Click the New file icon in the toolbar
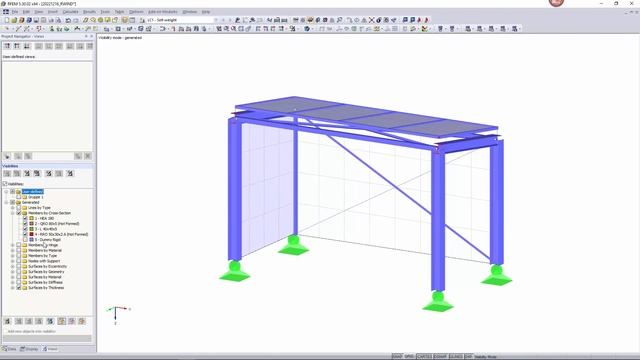This screenshot has height=360, width=640. coord(7,20)
